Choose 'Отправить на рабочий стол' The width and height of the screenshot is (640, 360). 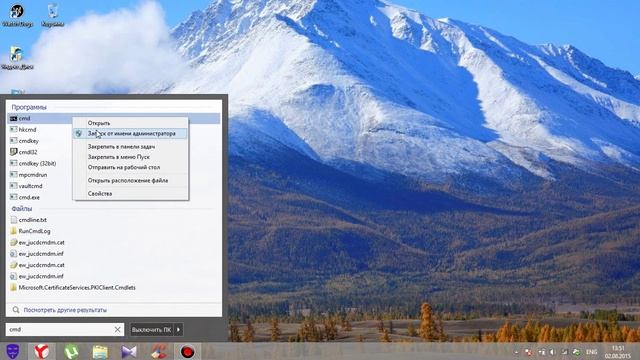point(131,167)
